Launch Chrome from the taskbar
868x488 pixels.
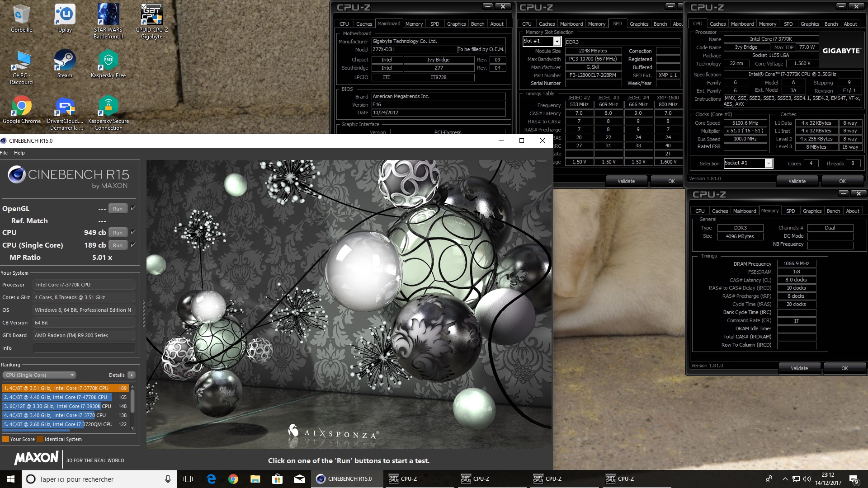pyautogui.click(x=233, y=479)
